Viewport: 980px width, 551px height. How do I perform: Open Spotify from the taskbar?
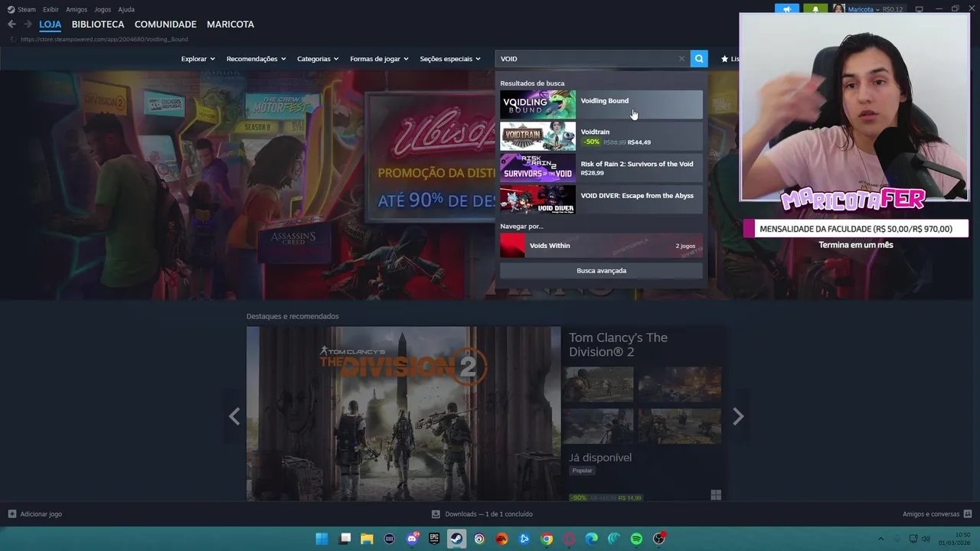click(x=636, y=539)
